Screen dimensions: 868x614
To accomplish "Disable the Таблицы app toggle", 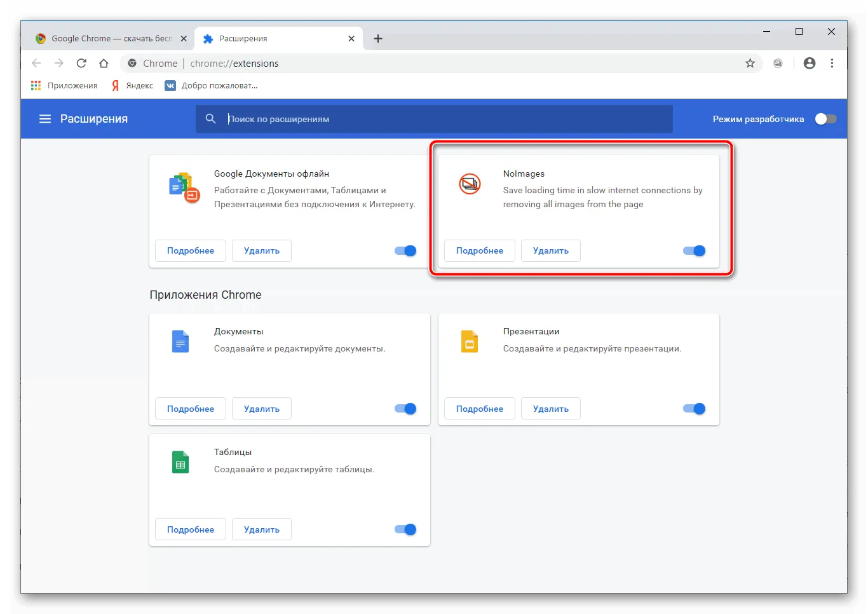I will tap(405, 529).
